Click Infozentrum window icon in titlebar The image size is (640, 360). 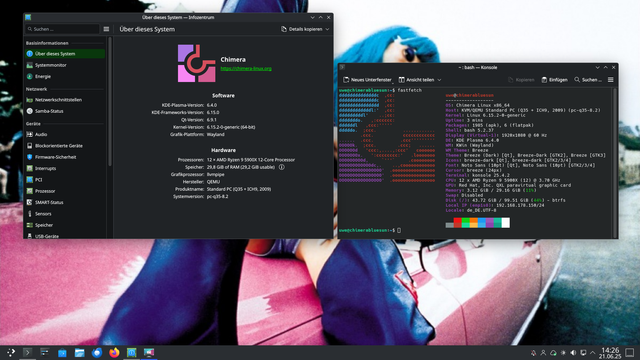coord(28,18)
